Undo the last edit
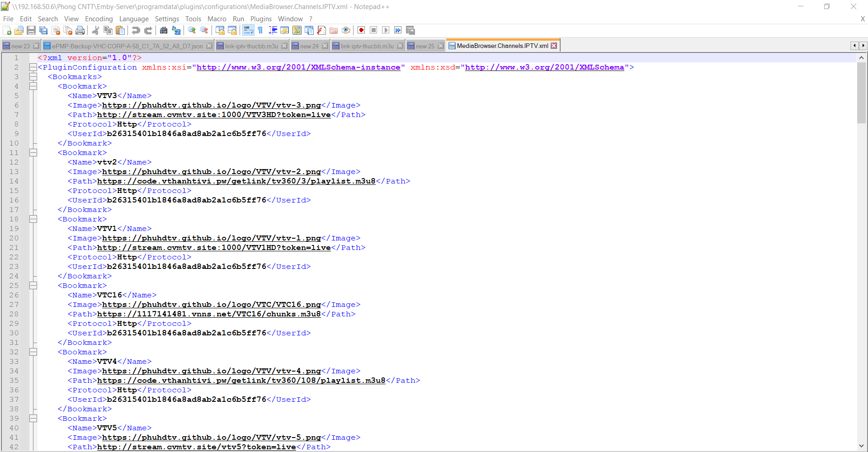Viewport: 868px width, 452px height. click(x=136, y=30)
